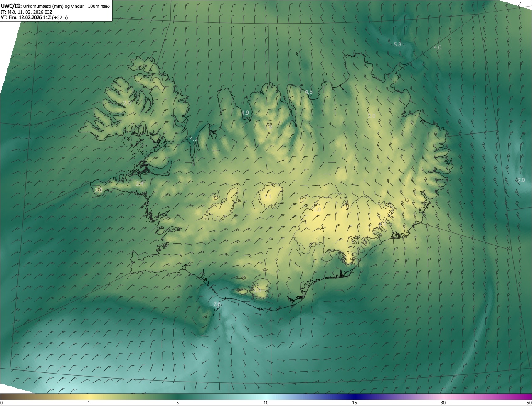Click the IT initial time line

26,12
